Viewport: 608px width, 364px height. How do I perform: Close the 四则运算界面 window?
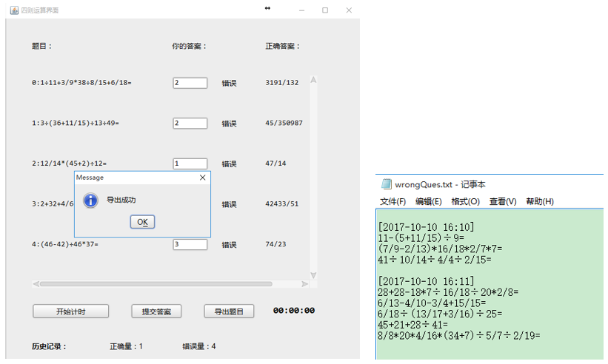(x=349, y=10)
